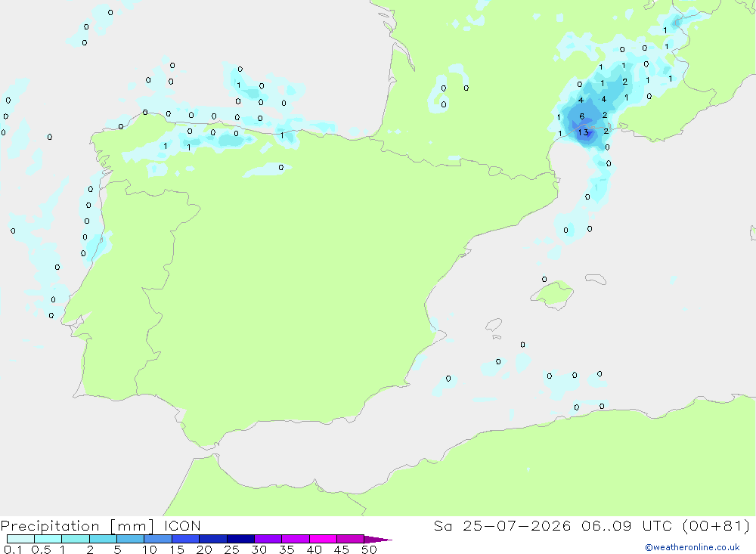Viewport: 756px width, 554px height.
Task: Click the 40–45 mm magenta legend swatch
Action: (323, 539)
